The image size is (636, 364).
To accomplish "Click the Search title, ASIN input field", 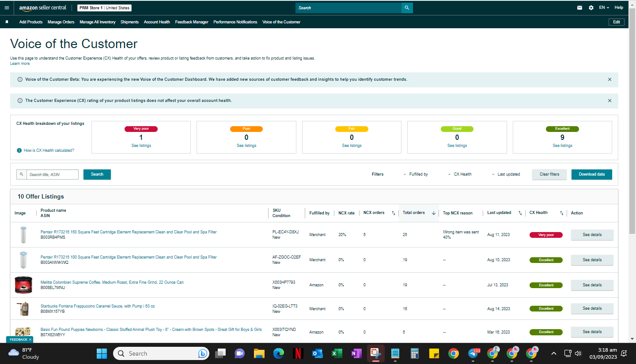I will pyautogui.click(x=53, y=174).
